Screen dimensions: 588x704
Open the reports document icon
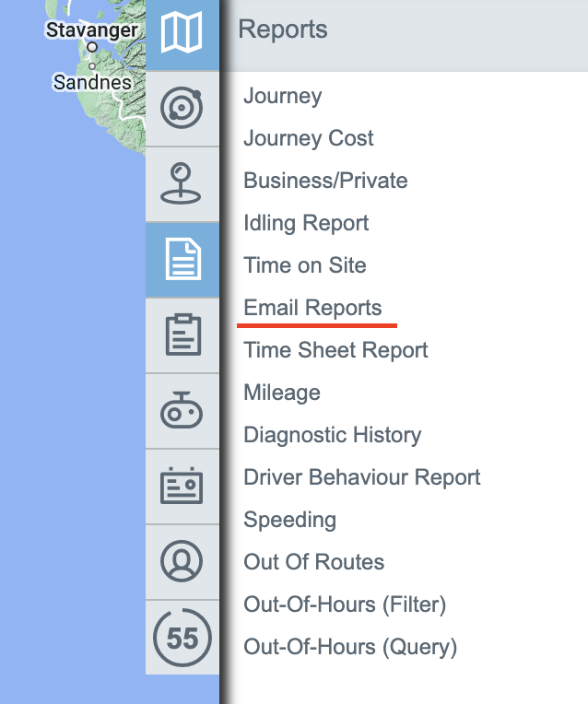point(182,259)
